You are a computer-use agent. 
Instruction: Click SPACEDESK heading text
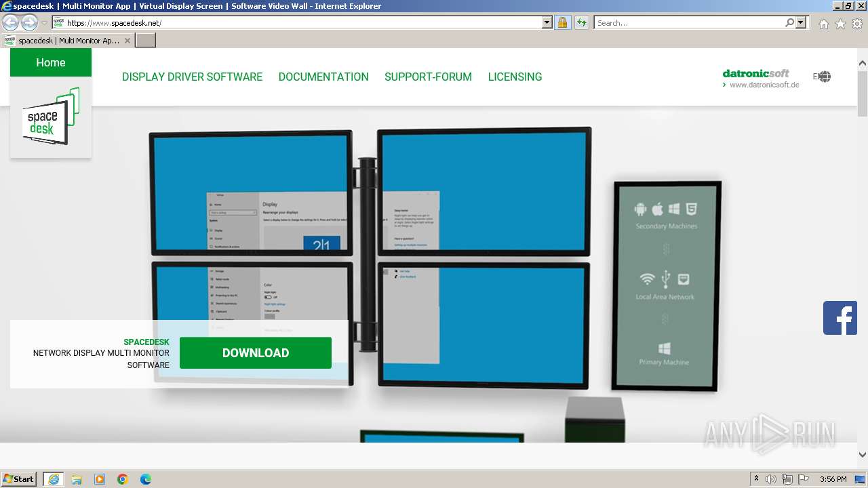pos(146,342)
